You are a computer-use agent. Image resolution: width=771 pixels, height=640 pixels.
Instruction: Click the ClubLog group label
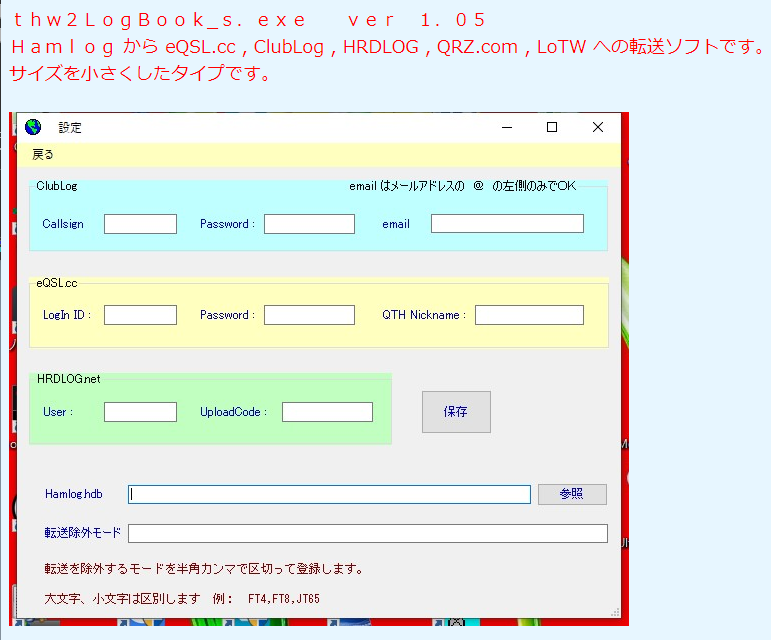(57, 186)
